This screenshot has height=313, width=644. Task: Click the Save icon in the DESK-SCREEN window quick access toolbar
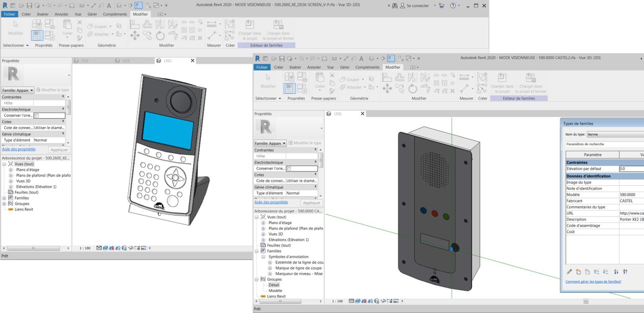(30, 5)
